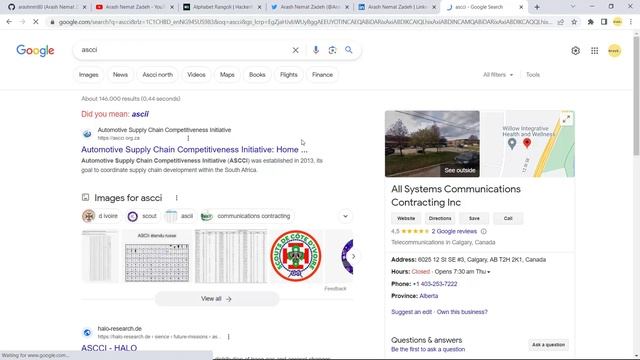Open options for Images for ascci

pyautogui.click(x=176, y=198)
